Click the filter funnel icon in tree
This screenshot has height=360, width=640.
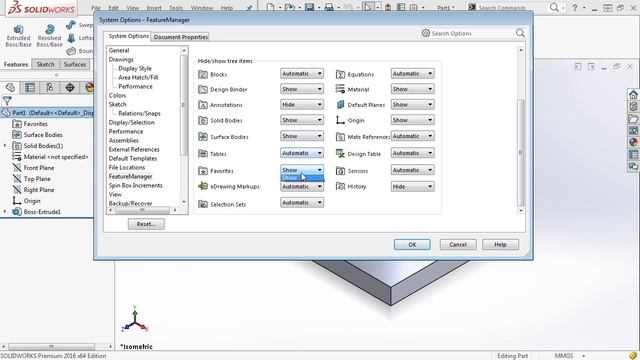click(7, 100)
